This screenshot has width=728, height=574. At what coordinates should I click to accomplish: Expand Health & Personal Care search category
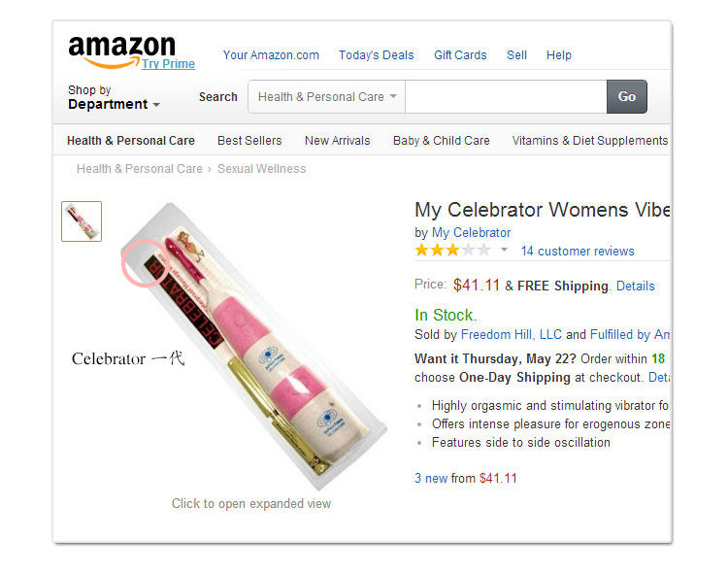pos(327,97)
